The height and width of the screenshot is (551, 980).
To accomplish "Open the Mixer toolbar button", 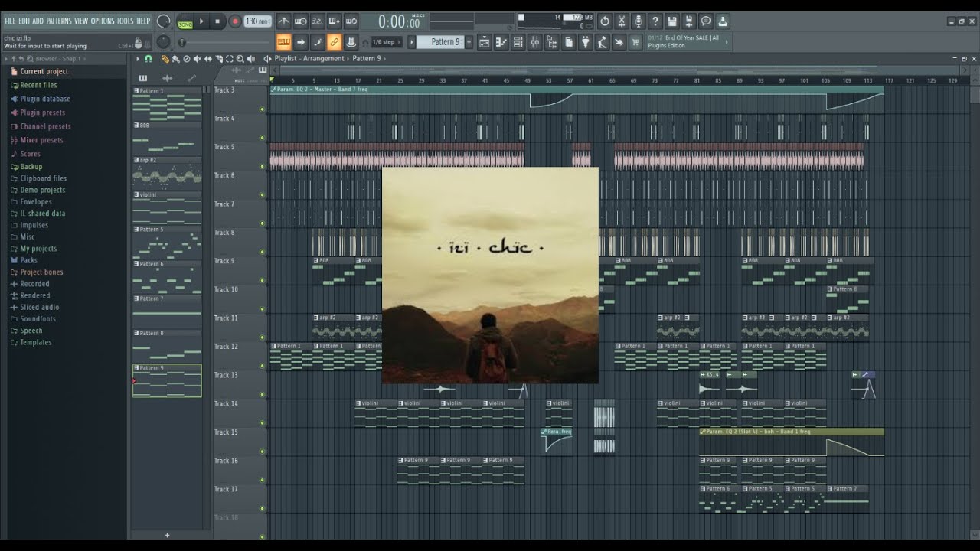I will click(x=535, y=42).
